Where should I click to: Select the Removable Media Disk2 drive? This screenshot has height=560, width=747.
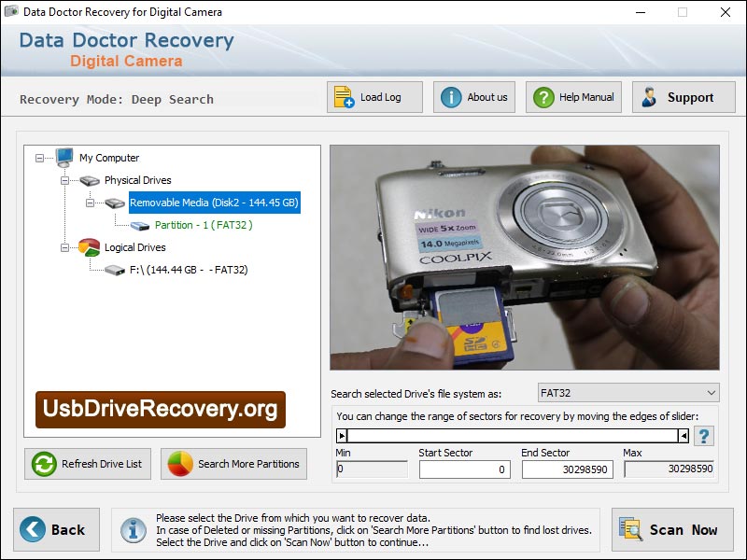(x=215, y=203)
